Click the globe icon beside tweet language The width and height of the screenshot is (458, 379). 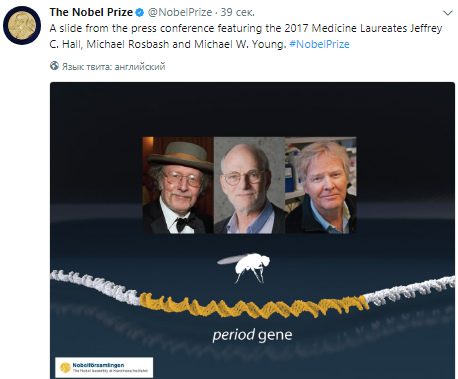click(54, 66)
